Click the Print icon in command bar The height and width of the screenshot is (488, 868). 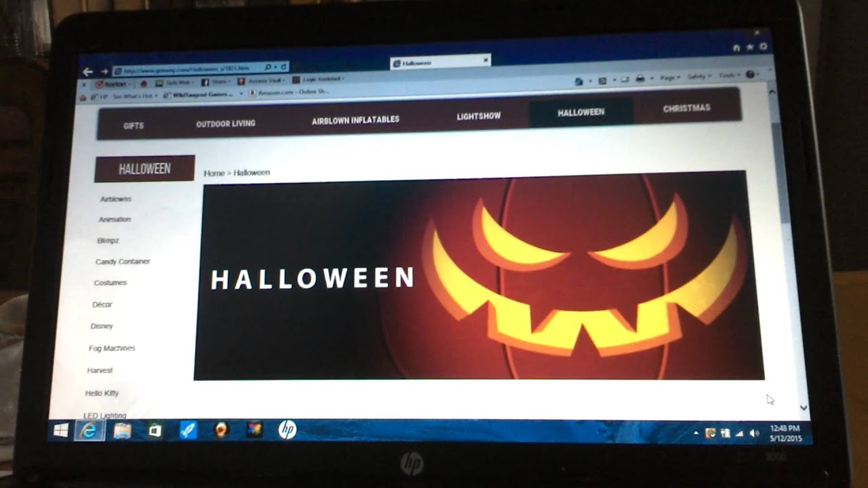(640, 79)
